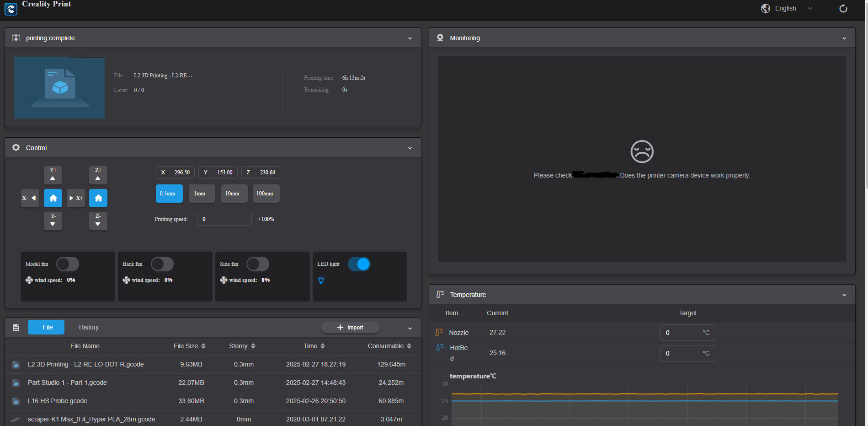The image size is (868, 426).
Task: Switch to the History tab
Action: (89, 327)
